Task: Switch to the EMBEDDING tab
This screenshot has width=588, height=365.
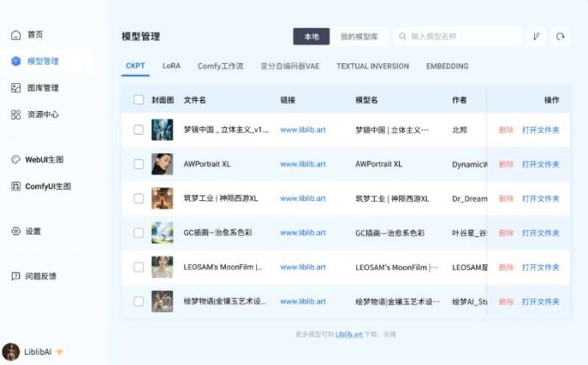Action: (x=448, y=66)
